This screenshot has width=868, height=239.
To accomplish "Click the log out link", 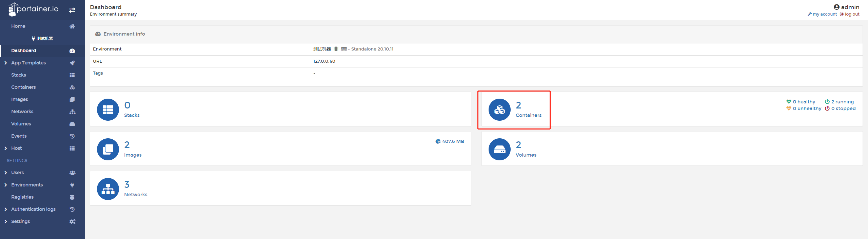I will (x=850, y=14).
